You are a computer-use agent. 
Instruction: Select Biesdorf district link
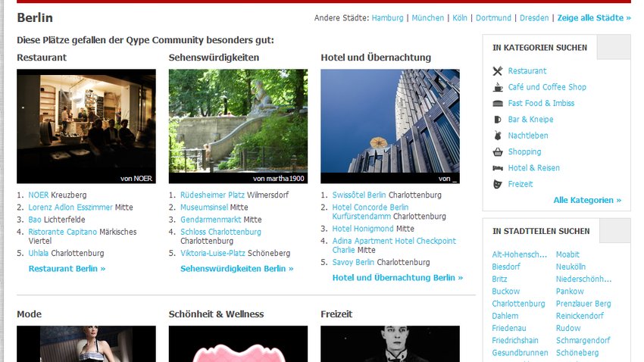point(506,267)
